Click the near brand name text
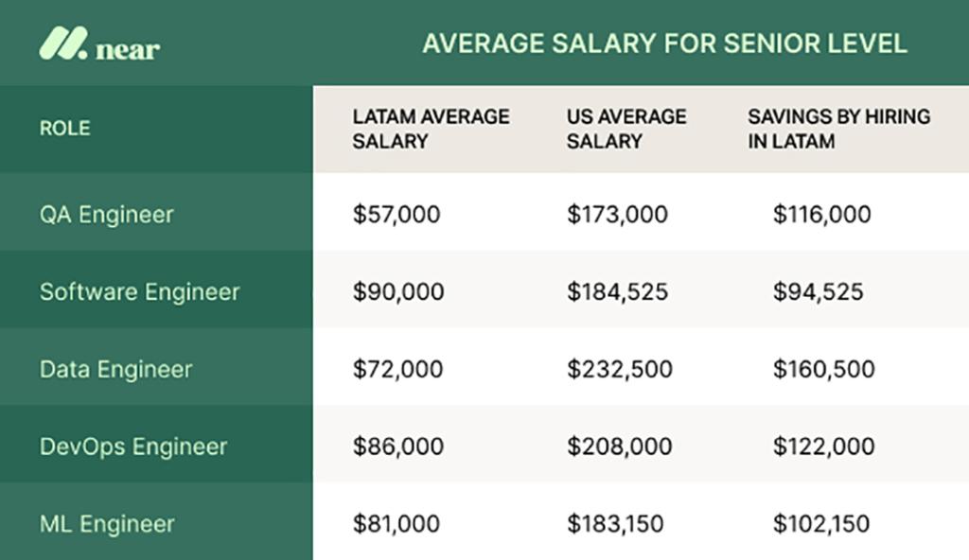Image resolution: width=969 pixels, height=560 pixels. click(x=128, y=47)
